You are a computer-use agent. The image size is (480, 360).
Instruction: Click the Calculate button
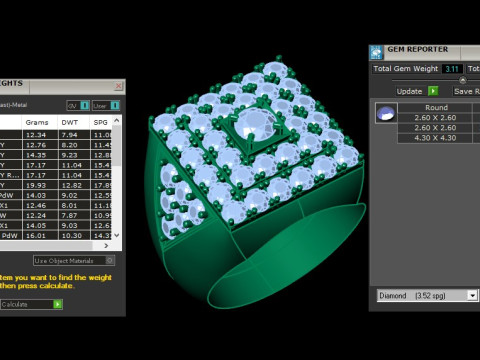31,304
